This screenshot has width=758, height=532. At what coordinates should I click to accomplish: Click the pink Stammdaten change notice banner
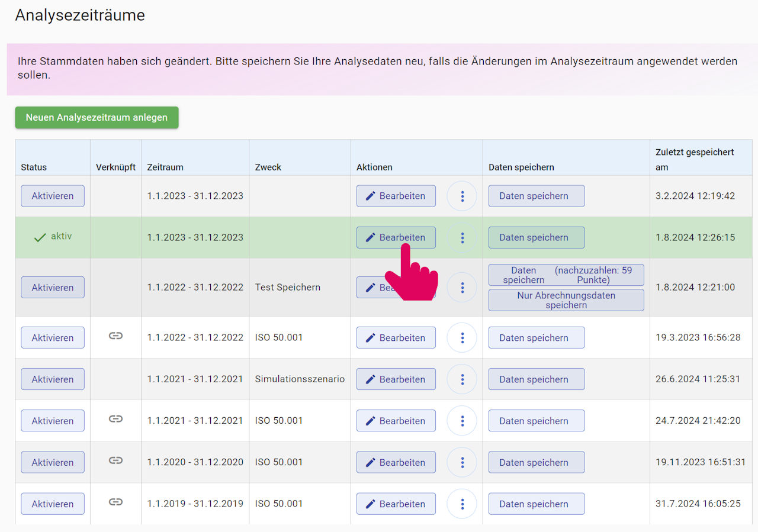pos(379,69)
